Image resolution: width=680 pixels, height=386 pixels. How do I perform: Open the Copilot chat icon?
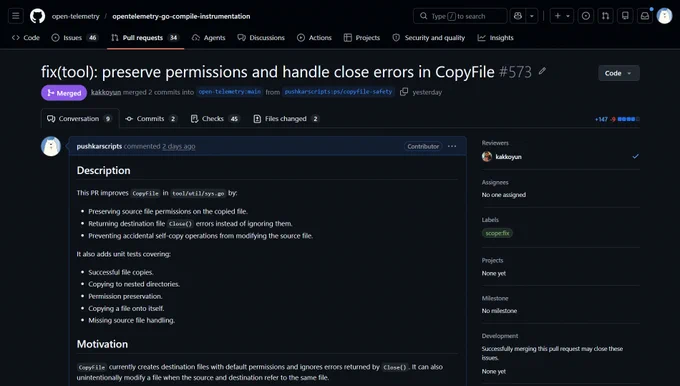click(517, 16)
